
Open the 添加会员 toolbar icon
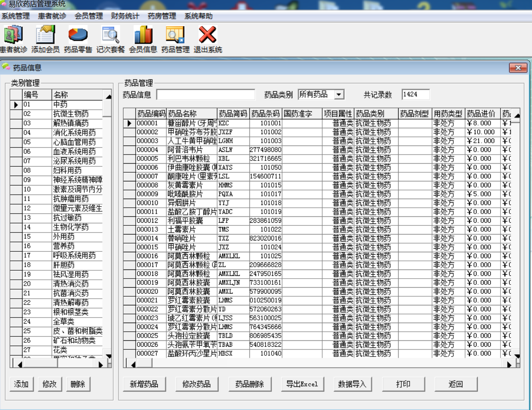pos(45,35)
